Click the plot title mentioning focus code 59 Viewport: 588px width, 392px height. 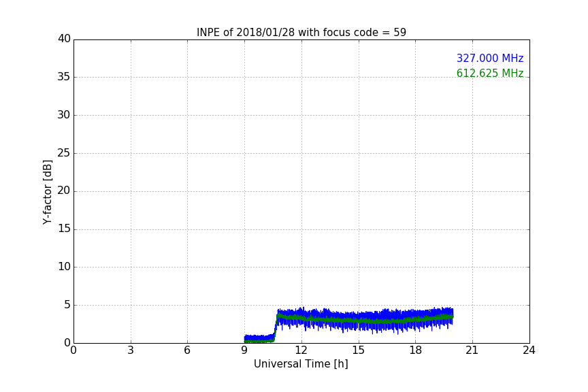pos(301,33)
